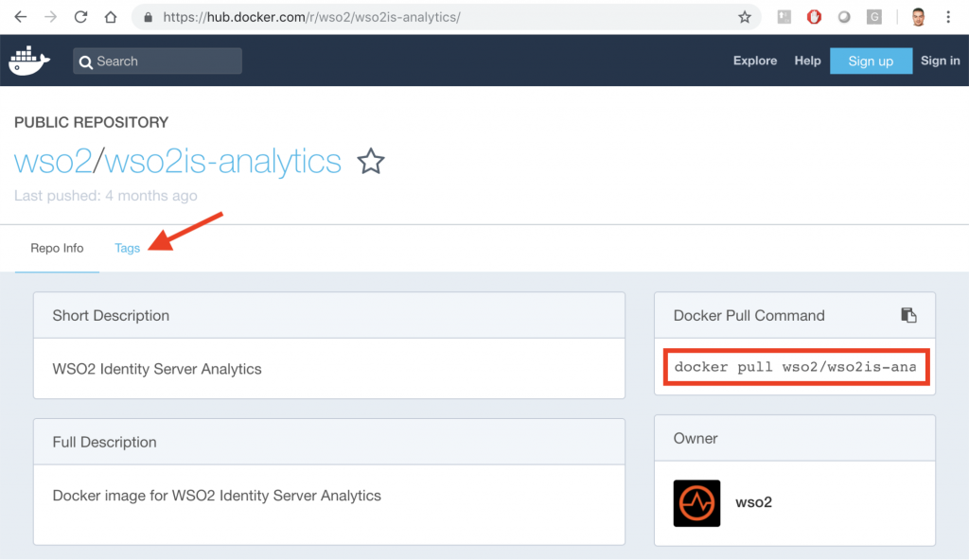Screen dimensions: 969x560
Task: Click the wso2 organization name in title
Action: 52,162
